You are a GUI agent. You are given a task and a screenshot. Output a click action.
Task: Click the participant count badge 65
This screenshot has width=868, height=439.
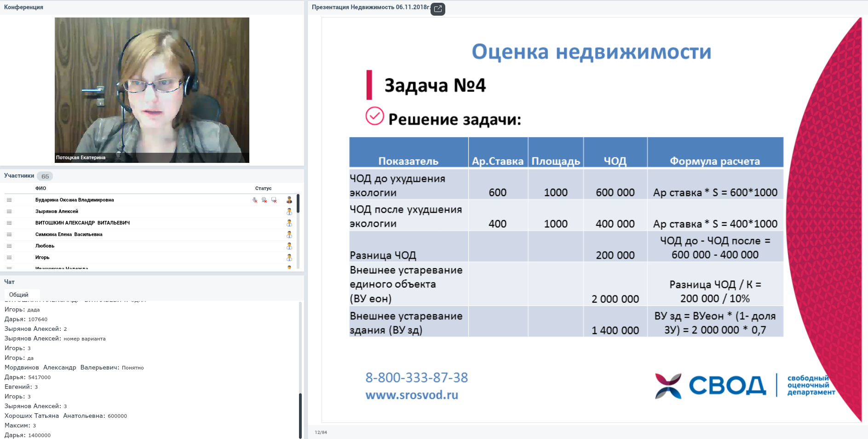[45, 176]
